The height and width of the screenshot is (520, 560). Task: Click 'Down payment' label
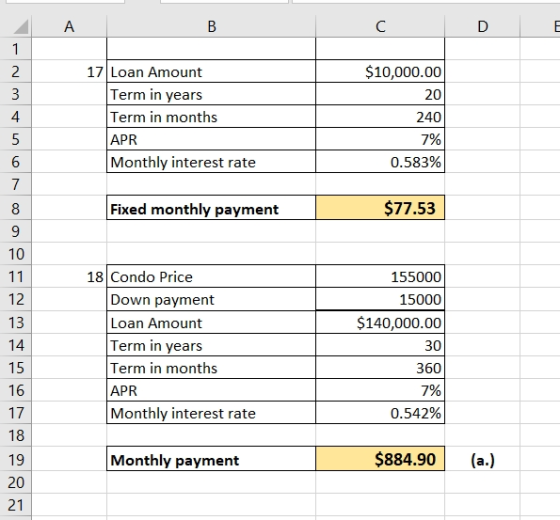click(162, 300)
